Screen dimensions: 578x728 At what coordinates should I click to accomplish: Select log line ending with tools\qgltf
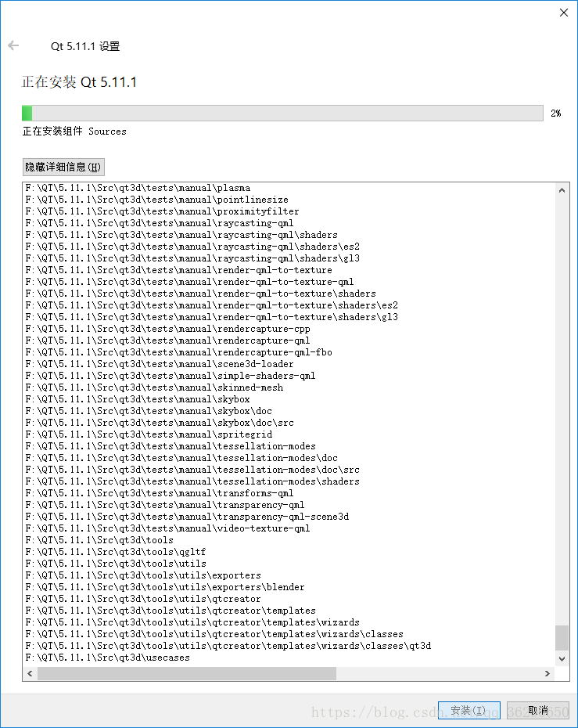(116, 552)
